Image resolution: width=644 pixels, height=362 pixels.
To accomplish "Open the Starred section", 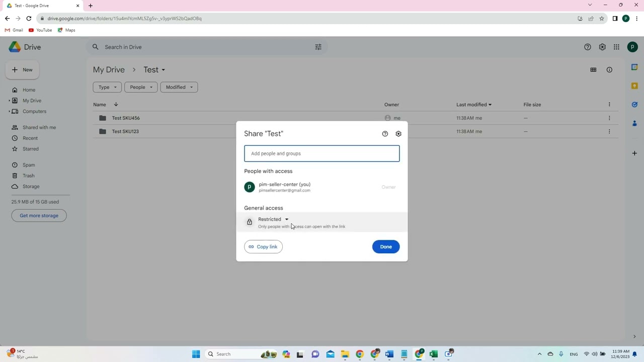I will (x=30, y=149).
